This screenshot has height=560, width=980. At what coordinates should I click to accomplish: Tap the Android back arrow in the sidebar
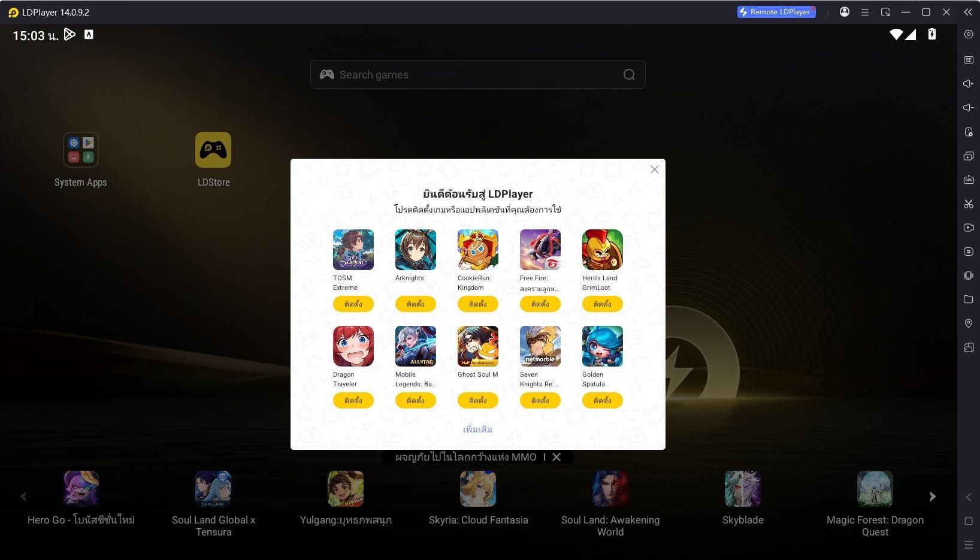click(x=968, y=497)
